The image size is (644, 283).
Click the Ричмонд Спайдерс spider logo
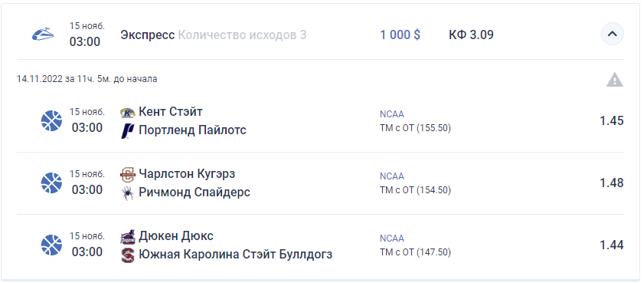click(x=128, y=193)
